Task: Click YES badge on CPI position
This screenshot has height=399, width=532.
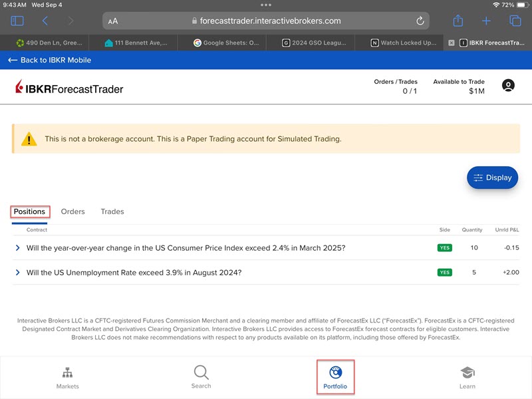Action: [x=444, y=247]
